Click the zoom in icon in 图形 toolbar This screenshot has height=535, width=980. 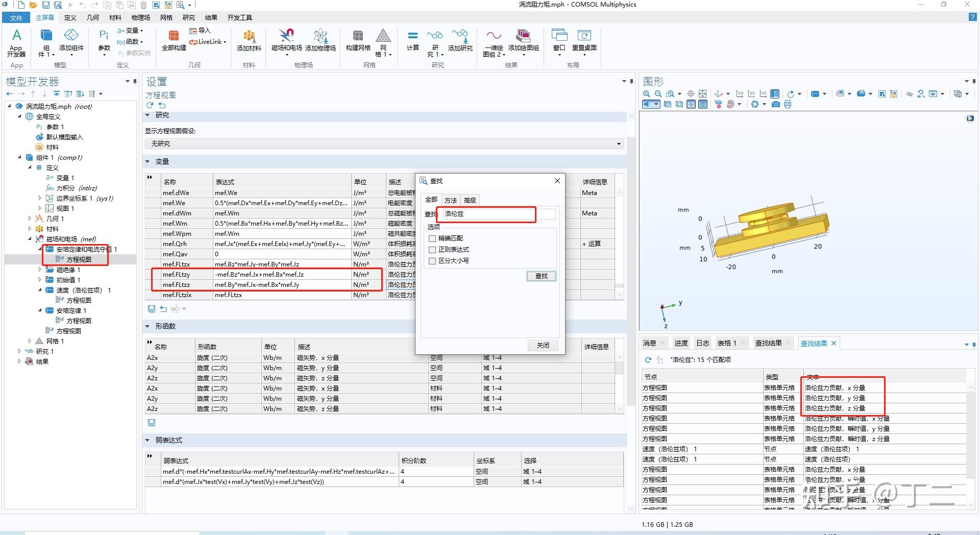click(647, 94)
